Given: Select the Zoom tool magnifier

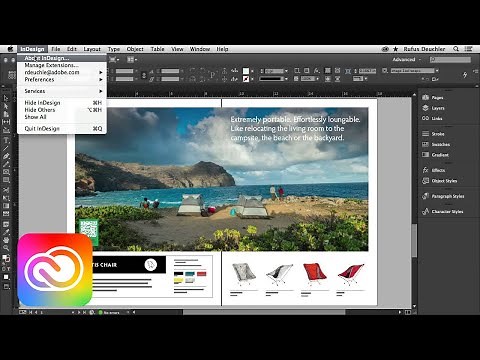Looking at the screenshot, I should click(6, 248).
